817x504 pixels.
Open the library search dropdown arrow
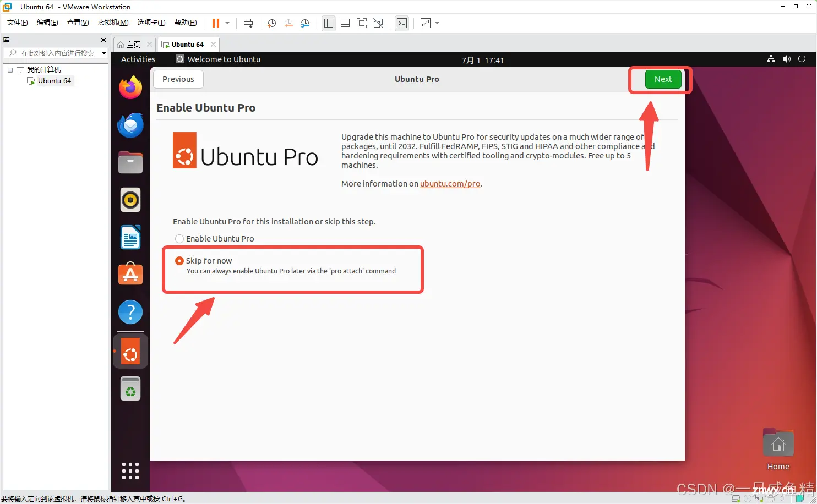[104, 53]
